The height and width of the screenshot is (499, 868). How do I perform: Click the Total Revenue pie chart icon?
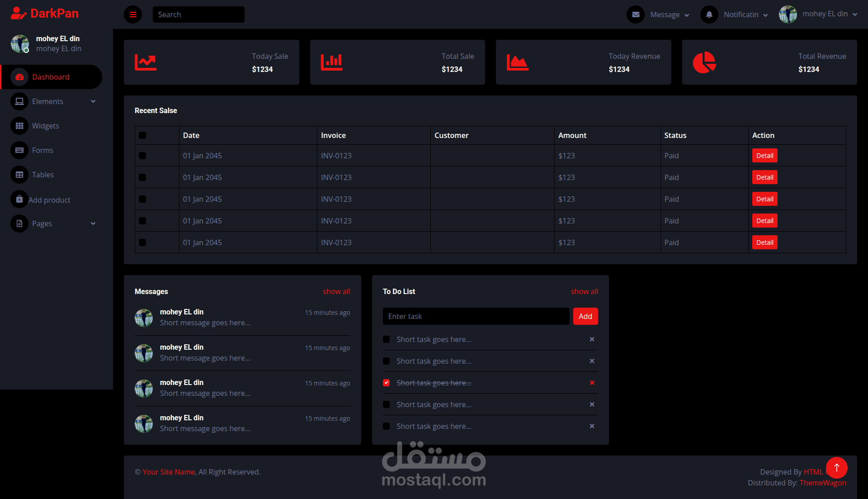pyautogui.click(x=704, y=62)
